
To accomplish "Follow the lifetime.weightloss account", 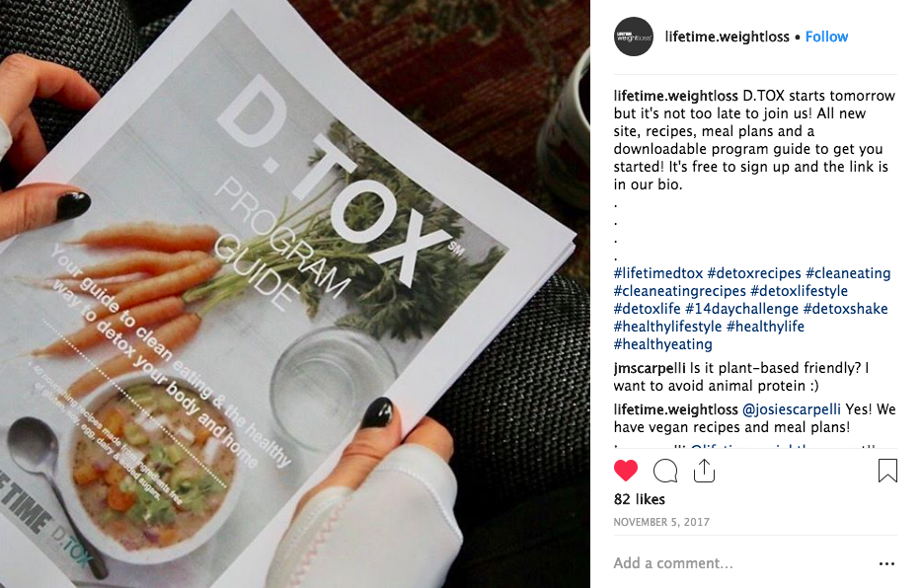I will tap(826, 37).
